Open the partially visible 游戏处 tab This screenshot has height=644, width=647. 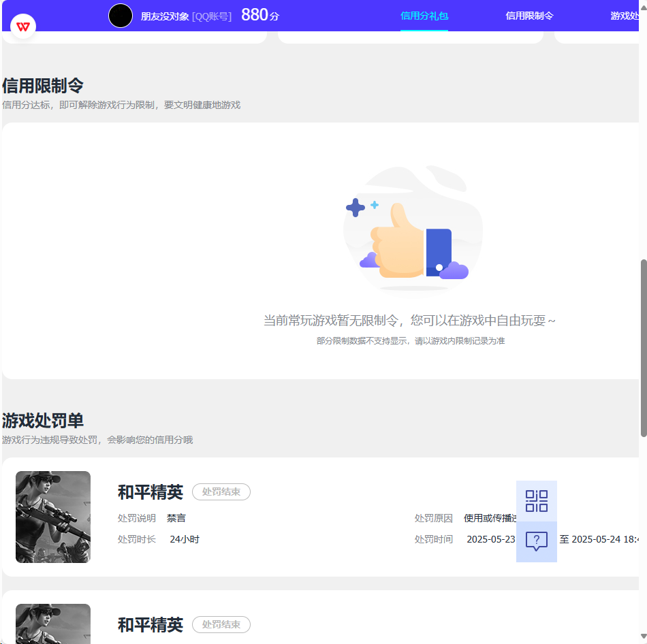[x=625, y=16]
